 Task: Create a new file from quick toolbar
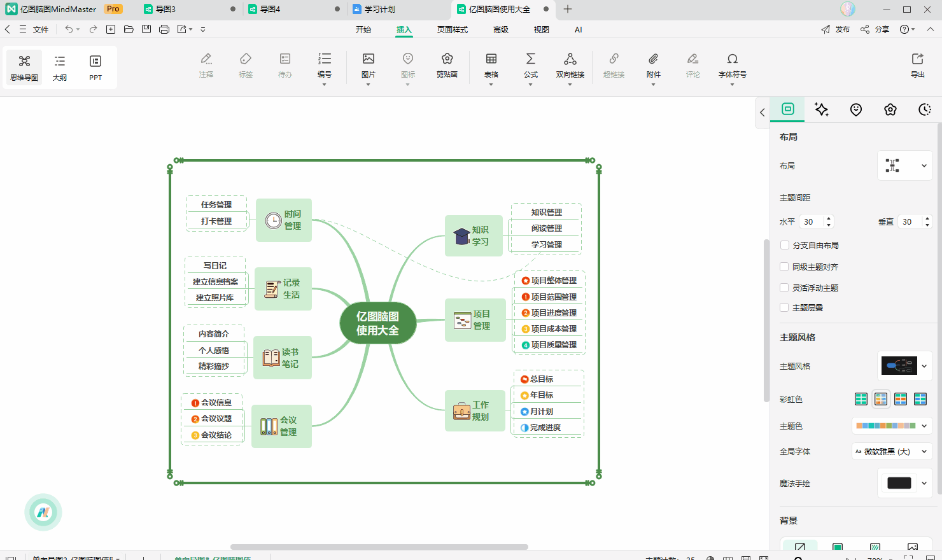pos(111,29)
